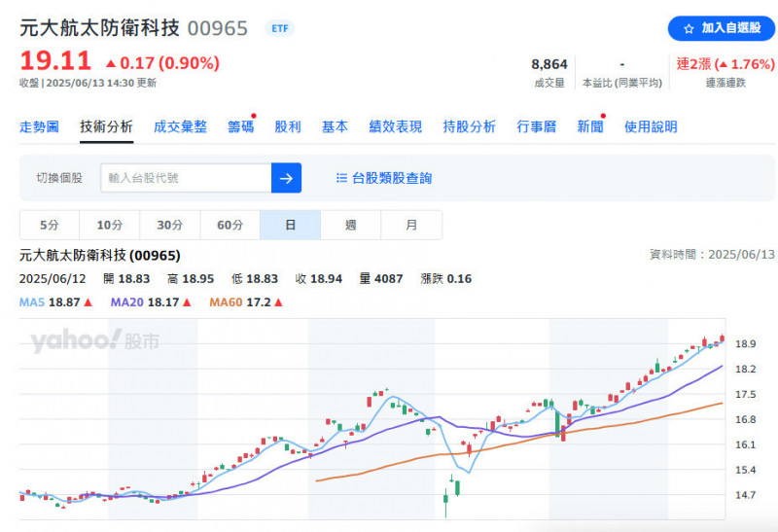Open the 持股分析 tab

(470, 126)
